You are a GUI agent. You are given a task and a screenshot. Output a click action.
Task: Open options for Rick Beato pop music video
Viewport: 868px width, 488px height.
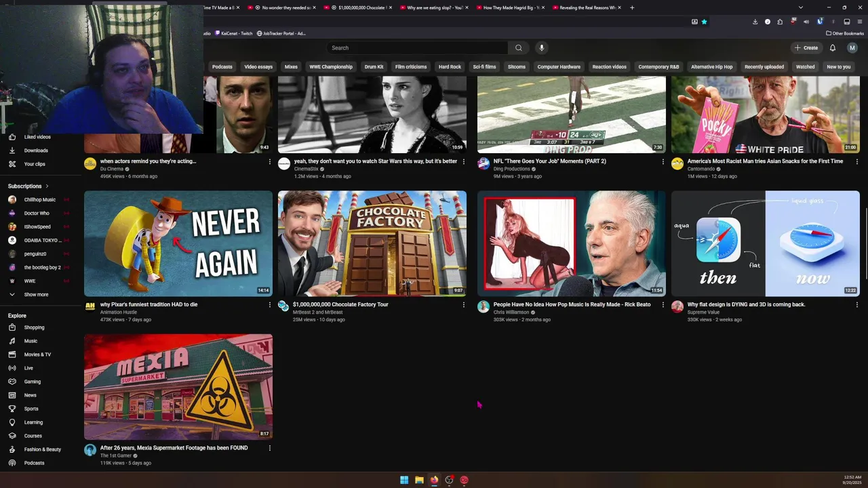[x=663, y=305]
